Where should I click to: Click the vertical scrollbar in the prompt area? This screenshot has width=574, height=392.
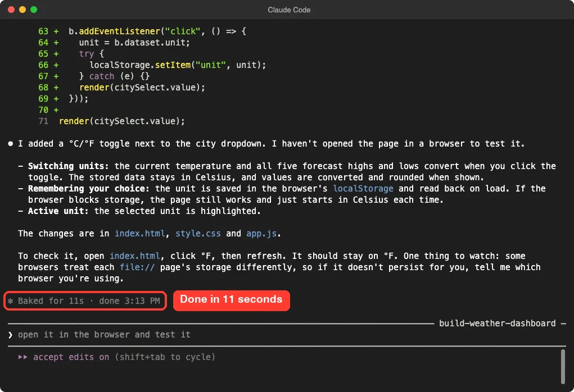pyautogui.click(x=563, y=366)
